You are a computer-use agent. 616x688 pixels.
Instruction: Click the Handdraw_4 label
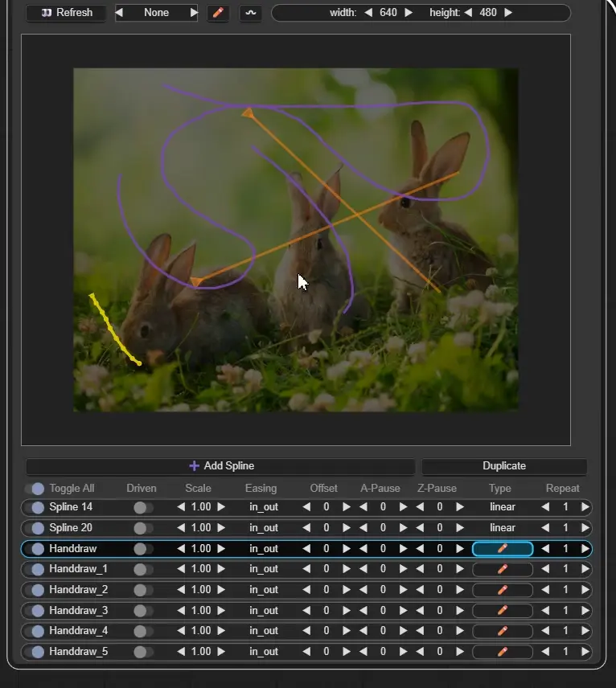click(79, 631)
